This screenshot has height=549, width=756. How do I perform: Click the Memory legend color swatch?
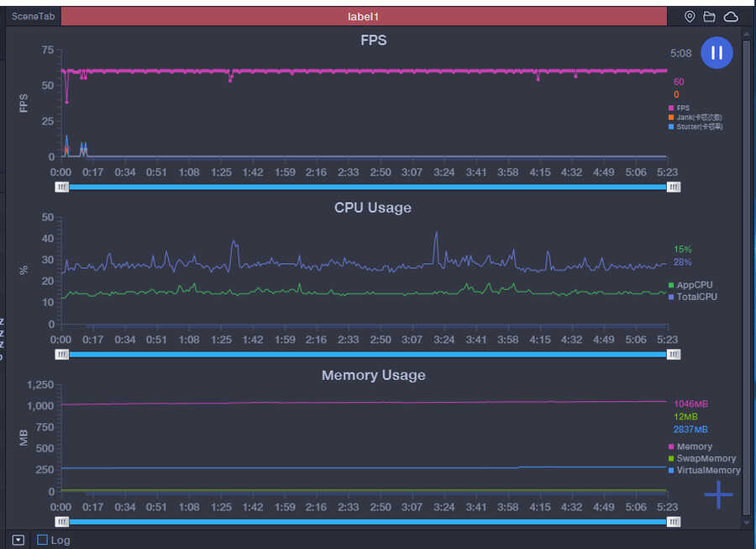point(671,446)
